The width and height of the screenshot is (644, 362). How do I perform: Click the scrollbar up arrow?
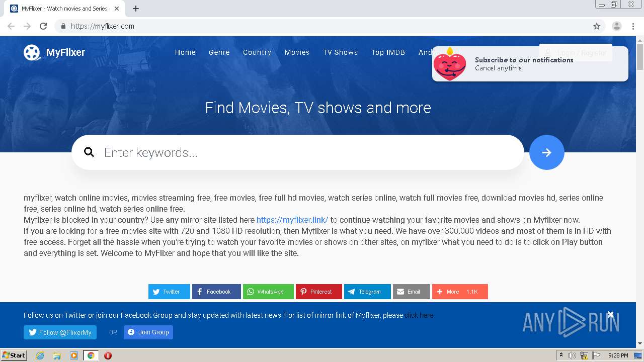(x=640, y=40)
